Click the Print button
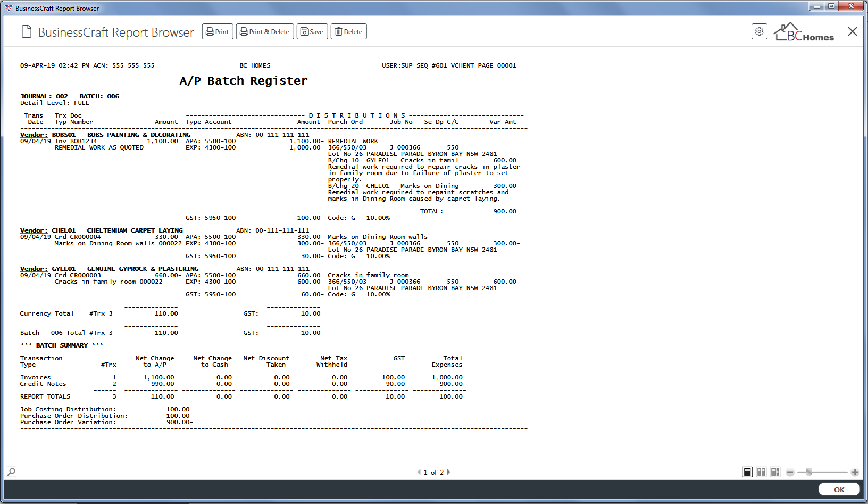The width and height of the screenshot is (868, 504). click(x=218, y=32)
